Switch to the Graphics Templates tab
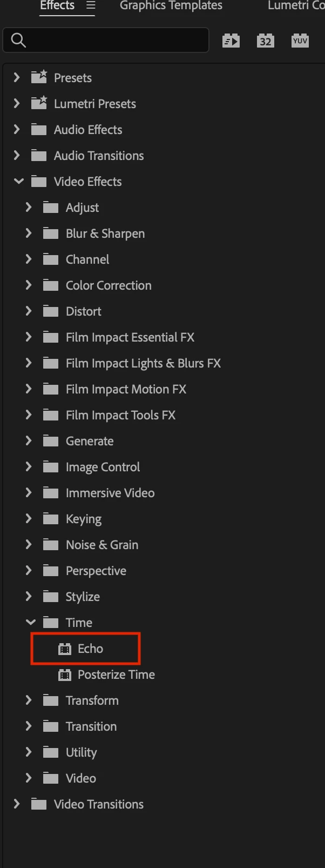Viewport: 325px width, 868px height. (171, 5)
